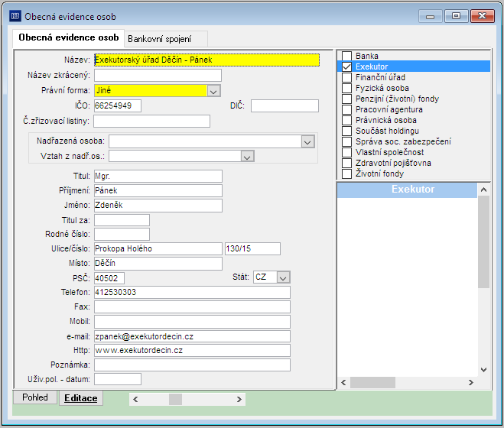This screenshot has height=428, width=504.
Task: Click the Titul field with Mgr.
Action: click(x=158, y=176)
